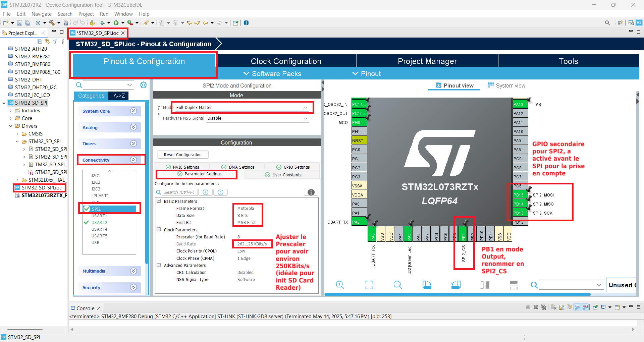Screen dimensions: 644x342
Task: Expand the System Core category
Action: pyautogui.click(x=109, y=111)
